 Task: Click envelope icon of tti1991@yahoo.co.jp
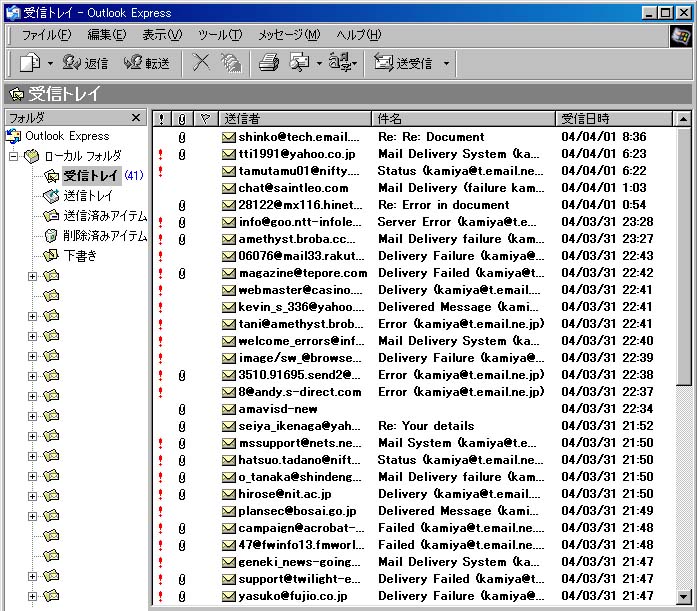pos(228,154)
